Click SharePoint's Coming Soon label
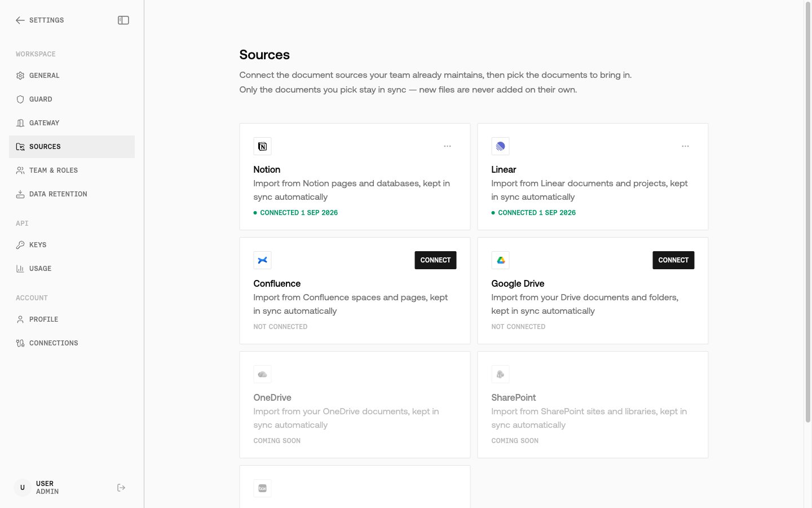The height and width of the screenshot is (508, 812). point(515,441)
